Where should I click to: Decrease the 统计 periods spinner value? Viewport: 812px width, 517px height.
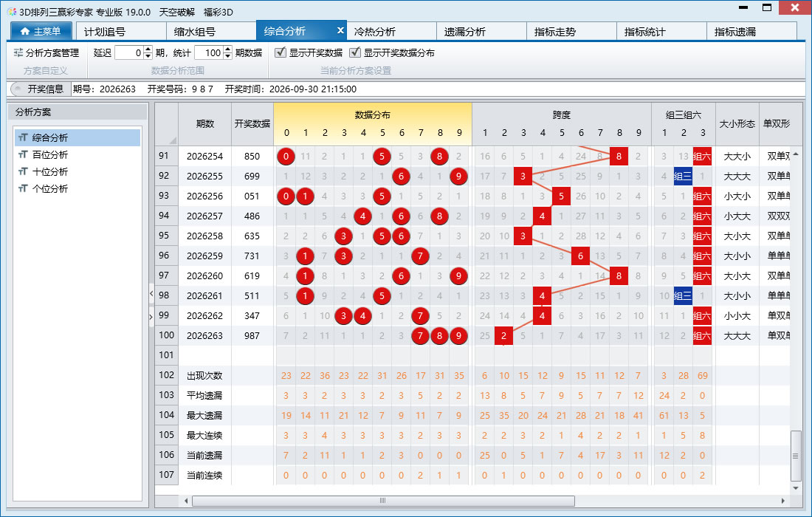coord(228,55)
